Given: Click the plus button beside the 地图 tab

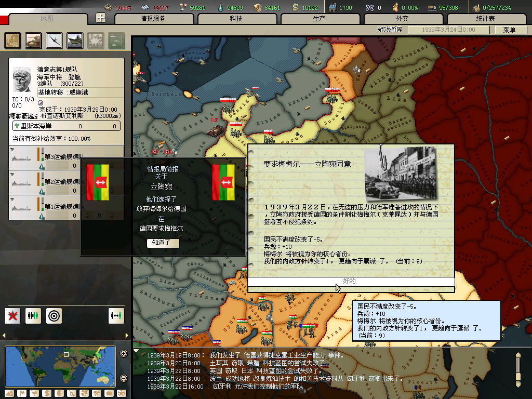Looking at the screenshot, I should click(101, 17).
